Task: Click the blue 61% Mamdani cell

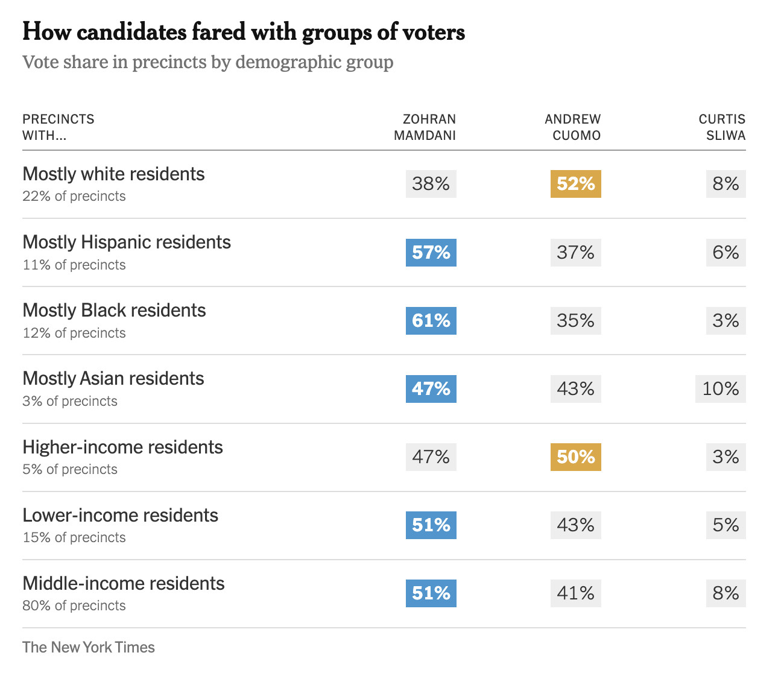Action: click(x=431, y=320)
